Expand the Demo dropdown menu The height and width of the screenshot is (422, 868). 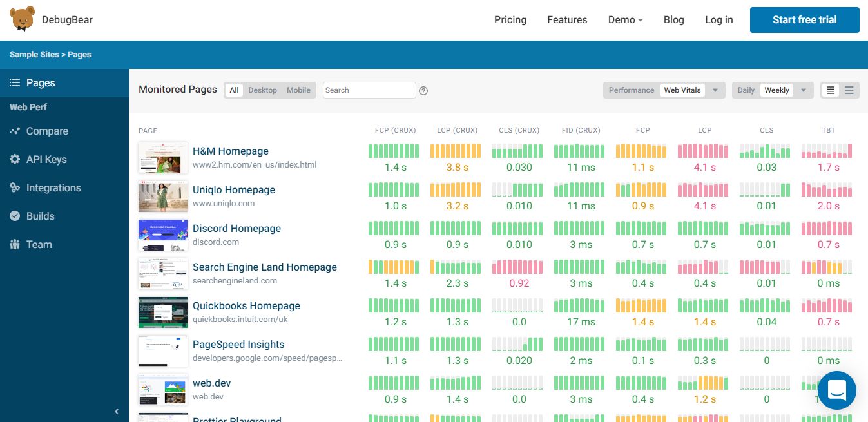click(x=625, y=20)
